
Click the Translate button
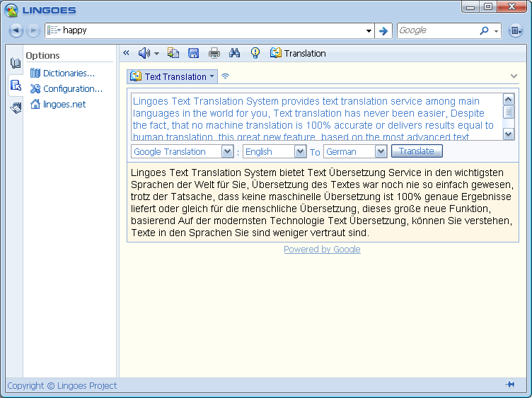(x=417, y=151)
